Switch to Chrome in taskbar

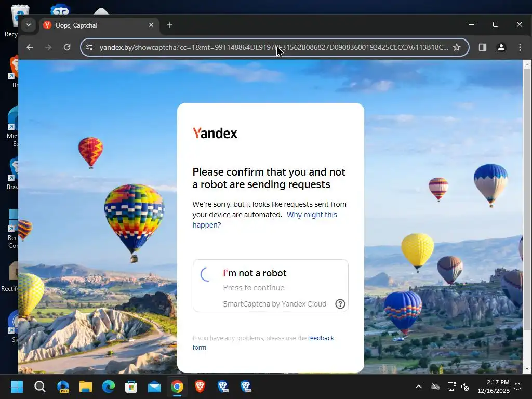[x=177, y=387]
